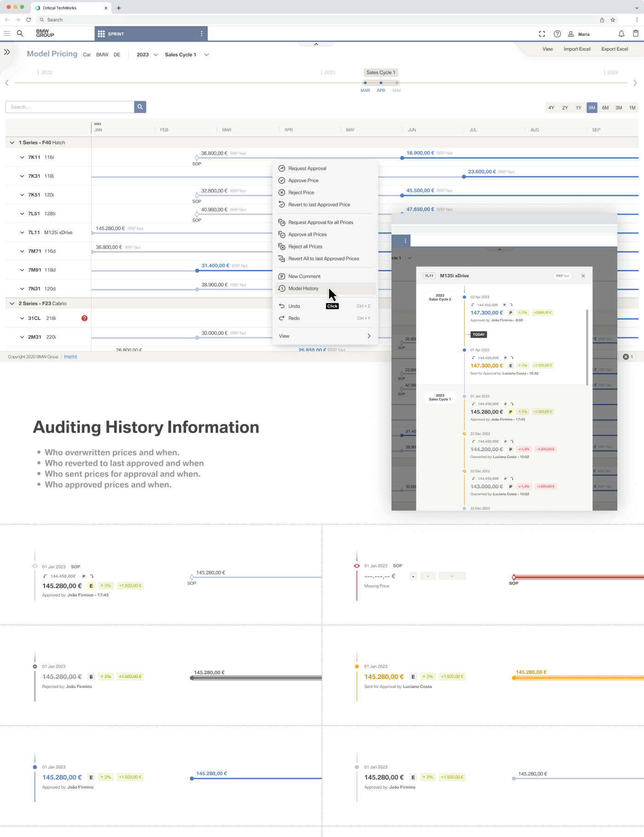Open browser three-dot menu
This screenshot has height=837, width=644.
(x=637, y=20)
